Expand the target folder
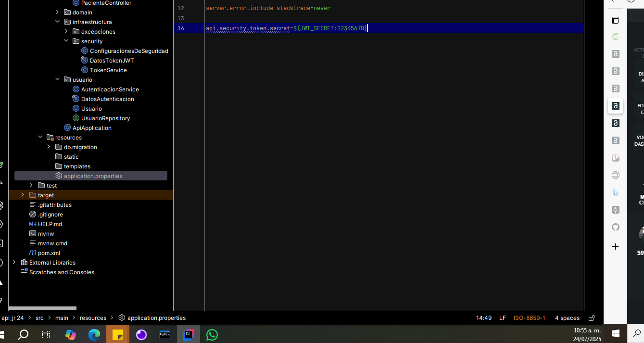The width and height of the screenshot is (644, 343). click(x=23, y=195)
